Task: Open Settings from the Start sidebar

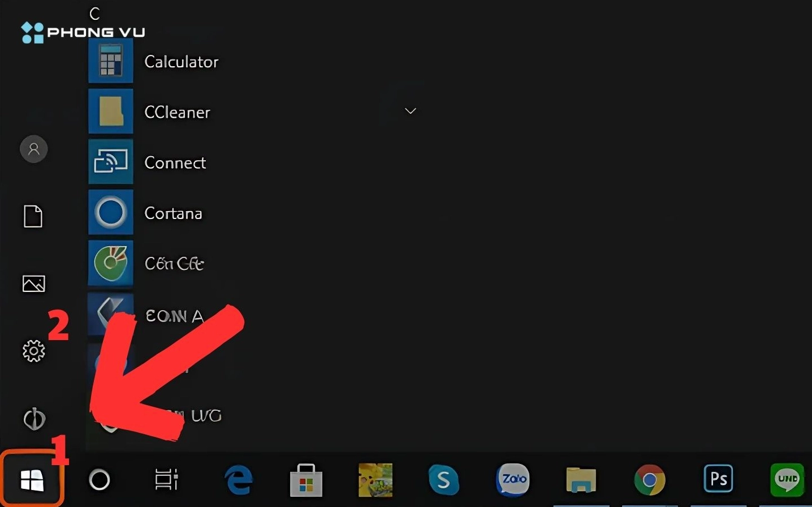Action: click(33, 351)
